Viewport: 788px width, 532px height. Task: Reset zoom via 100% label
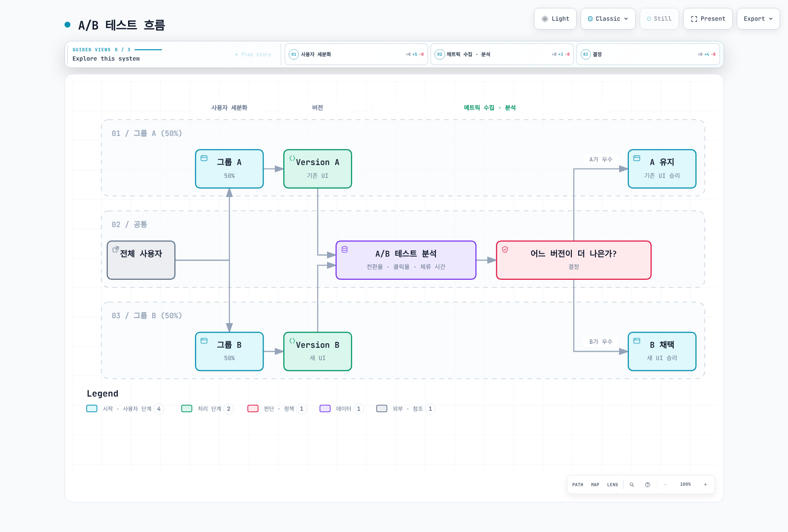(x=686, y=485)
